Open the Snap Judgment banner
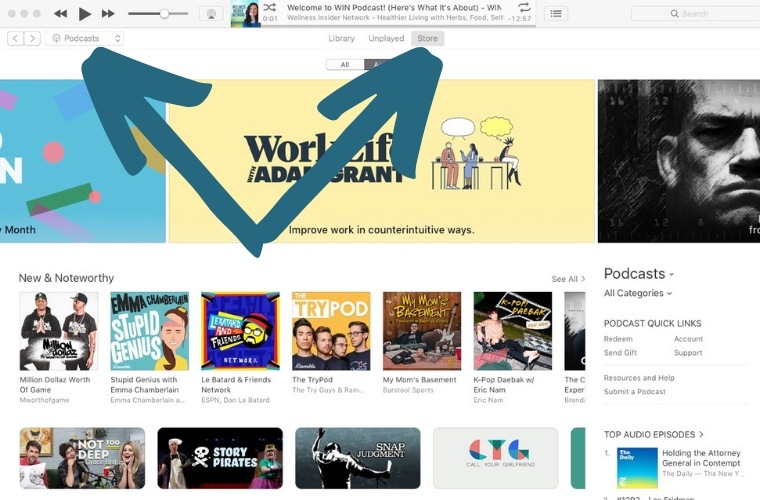Viewport: 760px width, 500px height. coord(358,458)
